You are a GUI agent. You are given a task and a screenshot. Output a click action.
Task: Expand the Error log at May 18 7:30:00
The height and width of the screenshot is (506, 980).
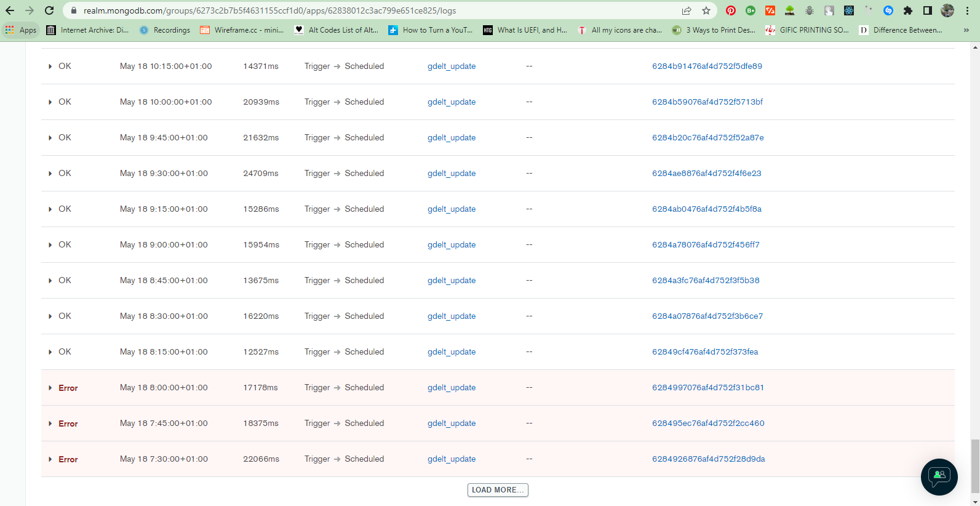coord(50,459)
